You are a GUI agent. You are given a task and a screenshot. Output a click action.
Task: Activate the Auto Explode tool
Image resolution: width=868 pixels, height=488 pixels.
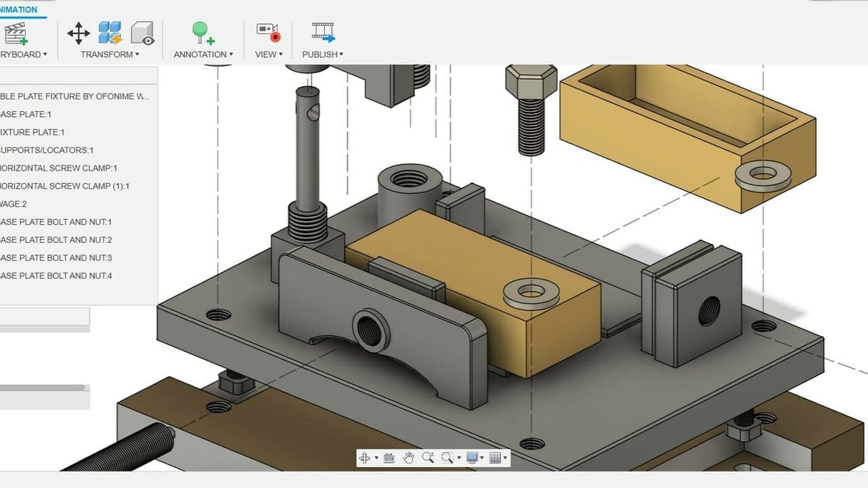point(110,33)
